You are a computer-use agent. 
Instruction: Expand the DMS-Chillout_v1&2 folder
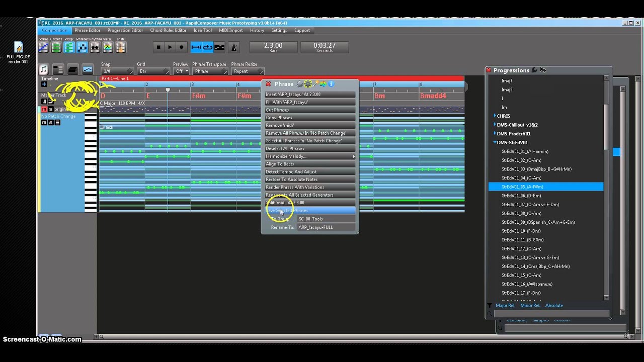[495, 125]
